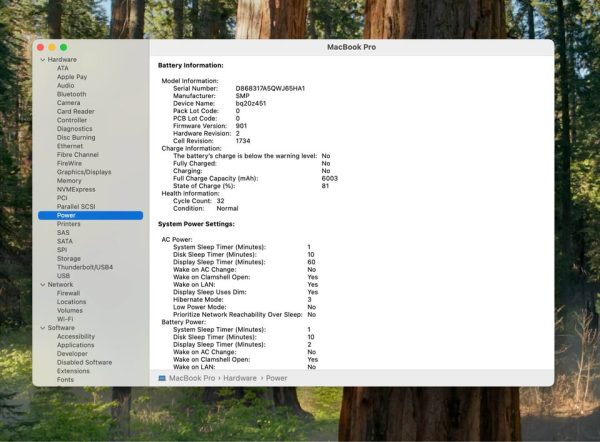Click the MacBook Pro laptop icon in path bar

163,378
